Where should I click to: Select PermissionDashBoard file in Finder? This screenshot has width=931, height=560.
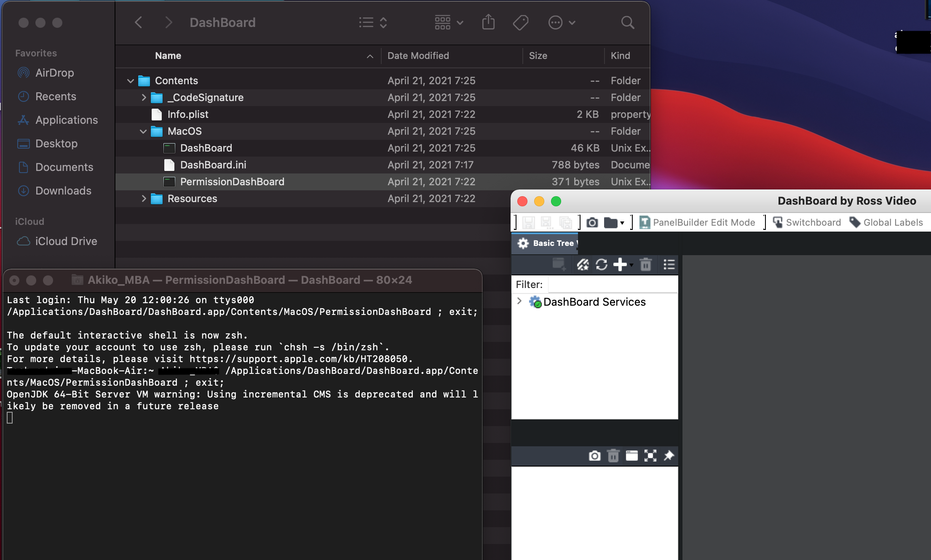coord(232,181)
